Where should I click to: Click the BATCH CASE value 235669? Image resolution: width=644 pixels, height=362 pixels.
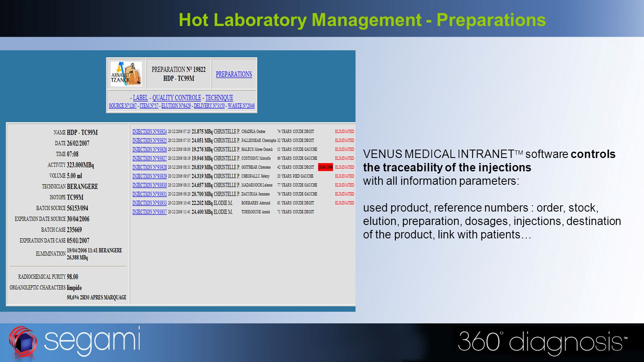(x=75, y=230)
